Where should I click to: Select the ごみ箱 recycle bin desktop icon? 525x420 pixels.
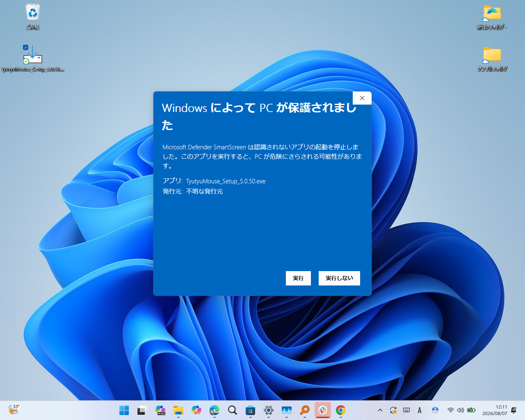point(33,17)
